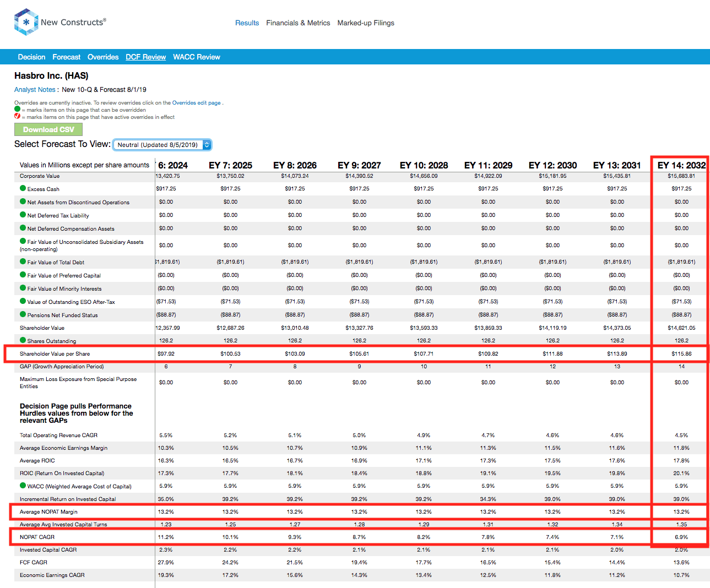Click green dot for Fair Value of Minority Interests
The image size is (710, 588).
click(x=23, y=288)
